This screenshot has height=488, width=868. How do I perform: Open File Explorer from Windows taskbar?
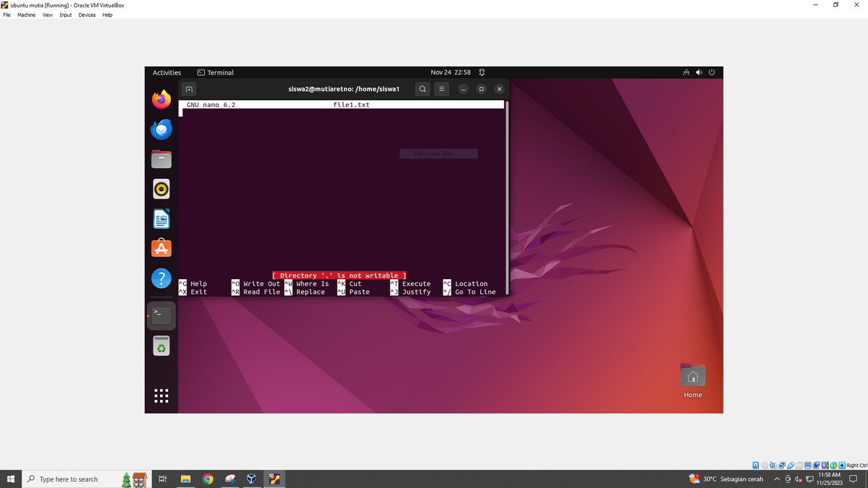(x=185, y=479)
